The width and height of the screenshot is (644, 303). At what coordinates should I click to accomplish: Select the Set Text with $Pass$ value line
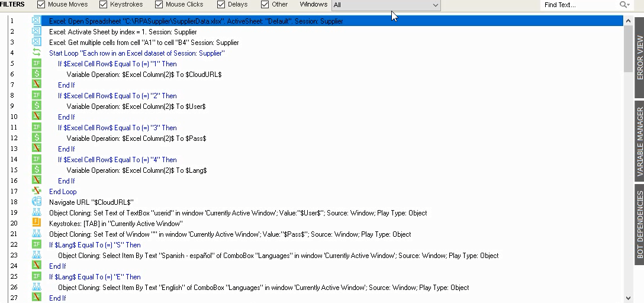click(x=230, y=234)
